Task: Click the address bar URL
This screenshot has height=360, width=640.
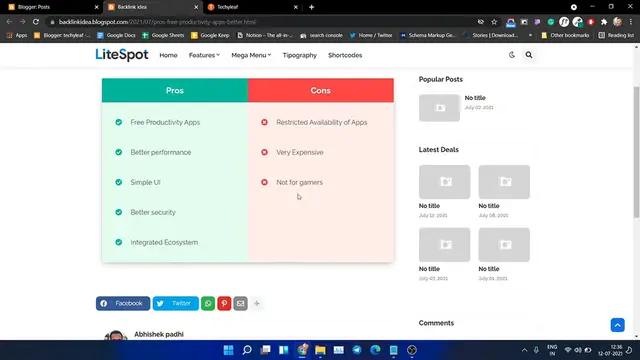Action: 157,22
